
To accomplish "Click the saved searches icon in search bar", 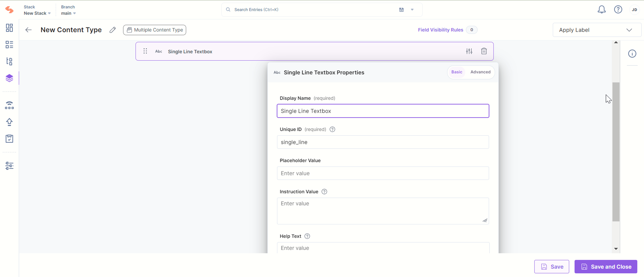I will [x=401, y=10].
